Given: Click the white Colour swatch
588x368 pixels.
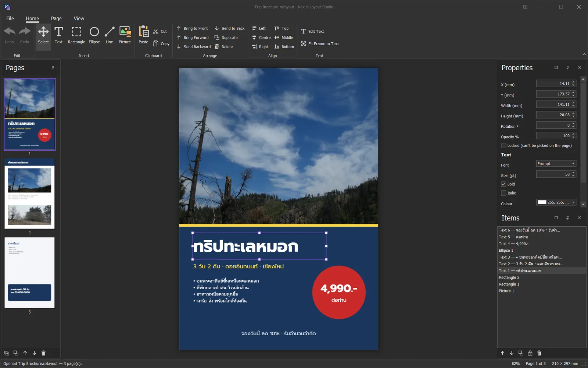Looking at the screenshot, I should pos(542,202).
